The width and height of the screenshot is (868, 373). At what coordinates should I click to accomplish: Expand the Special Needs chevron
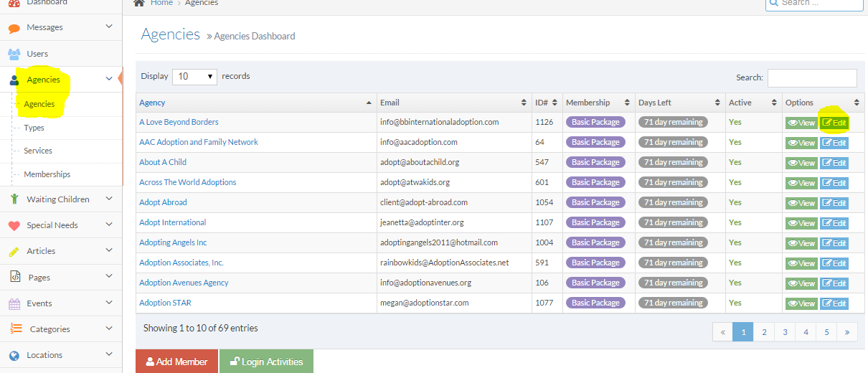[x=109, y=225]
